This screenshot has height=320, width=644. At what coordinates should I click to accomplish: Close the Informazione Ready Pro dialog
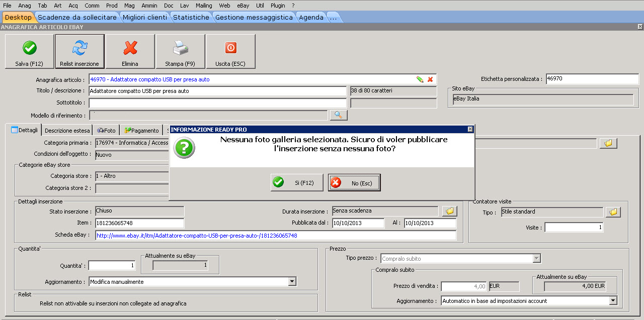pyautogui.click(x=470, y=129)
